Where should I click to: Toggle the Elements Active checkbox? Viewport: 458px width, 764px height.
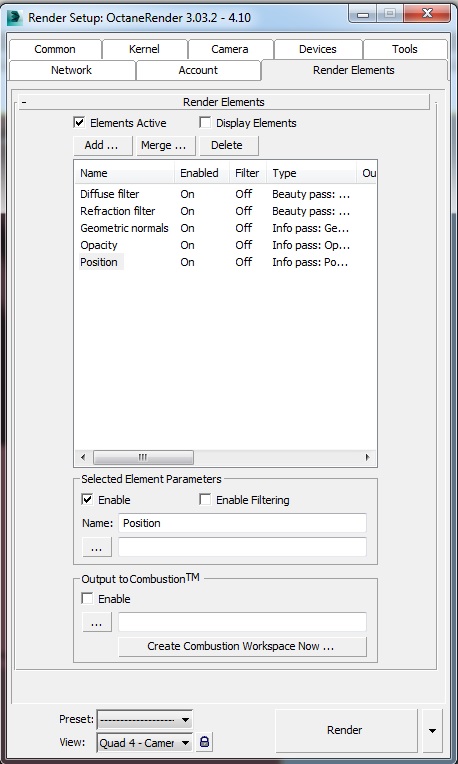point(79,122)
